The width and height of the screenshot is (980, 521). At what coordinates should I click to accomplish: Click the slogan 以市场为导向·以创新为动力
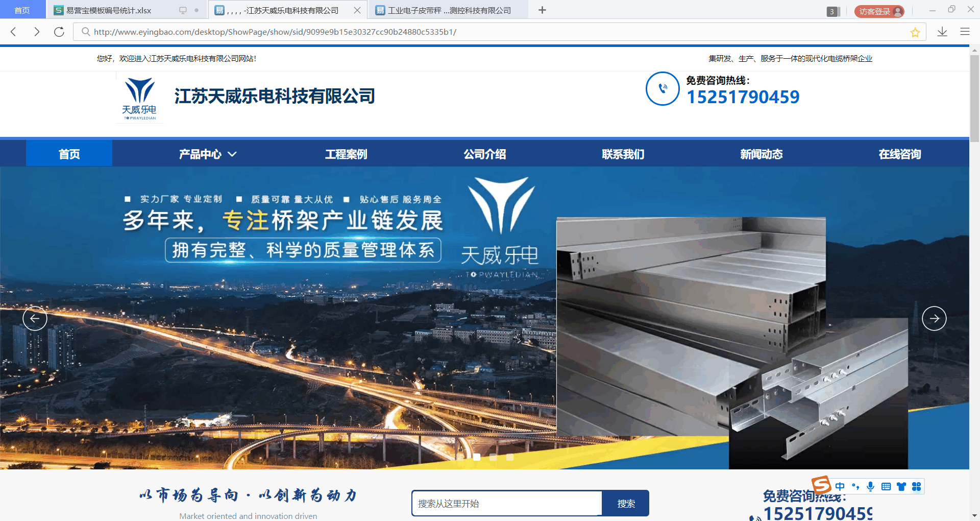[248, 495]
